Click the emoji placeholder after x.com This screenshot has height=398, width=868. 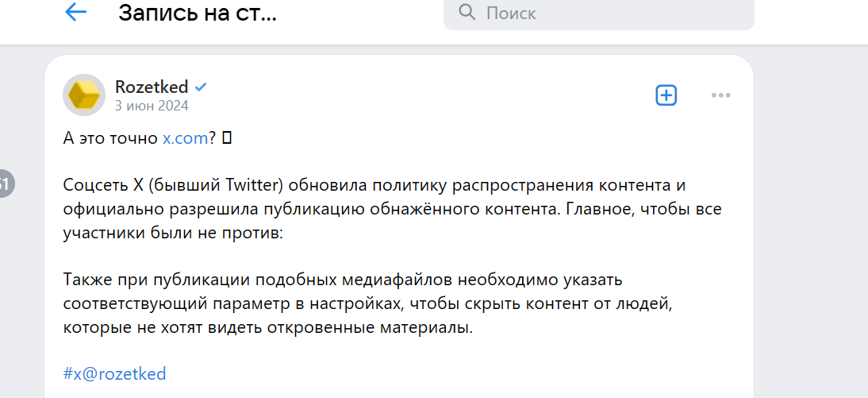[227, 138]
